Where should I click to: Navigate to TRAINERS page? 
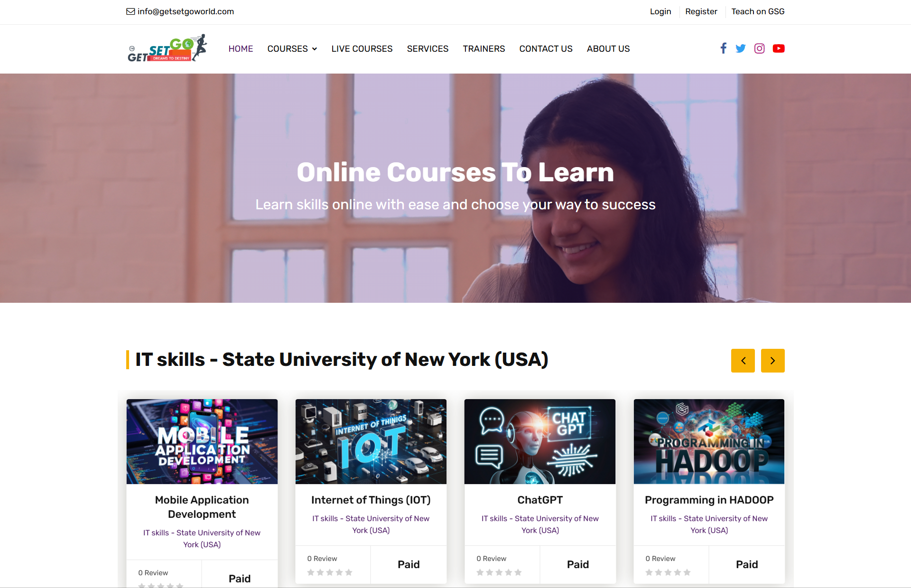[x=483, y=49]
